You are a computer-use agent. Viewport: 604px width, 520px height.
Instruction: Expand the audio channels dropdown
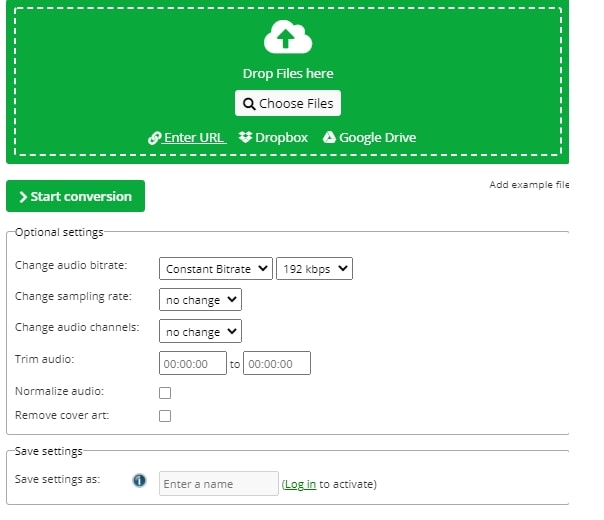[200, 331]
